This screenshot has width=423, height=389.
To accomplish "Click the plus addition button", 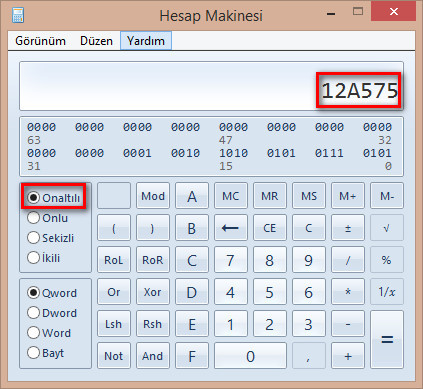I will (348, 356).
